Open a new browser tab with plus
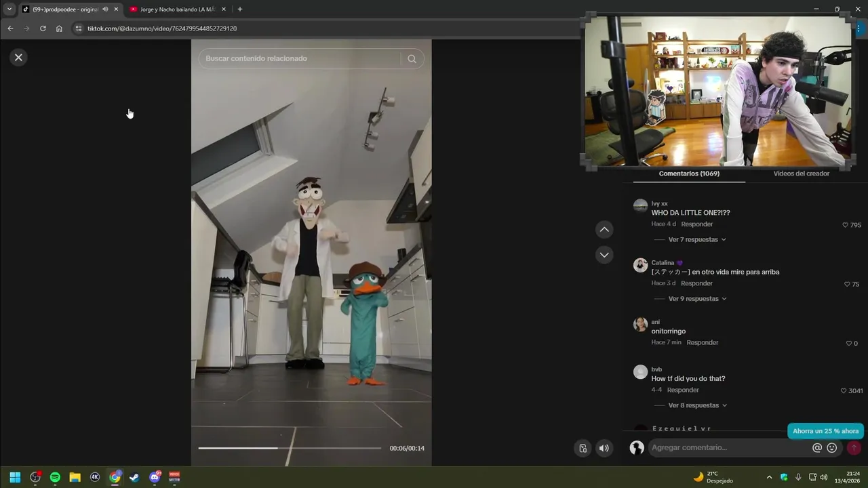 240,9
